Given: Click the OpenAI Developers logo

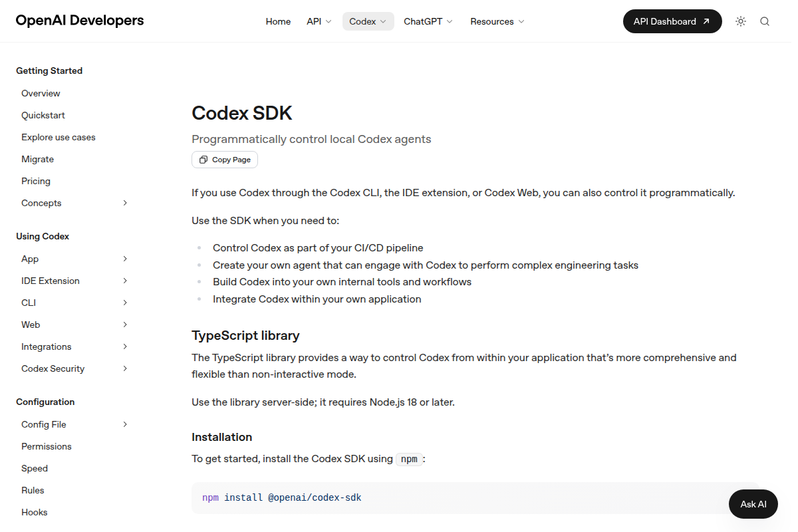Looking at the screenshot, I should [x=80, y=21].
